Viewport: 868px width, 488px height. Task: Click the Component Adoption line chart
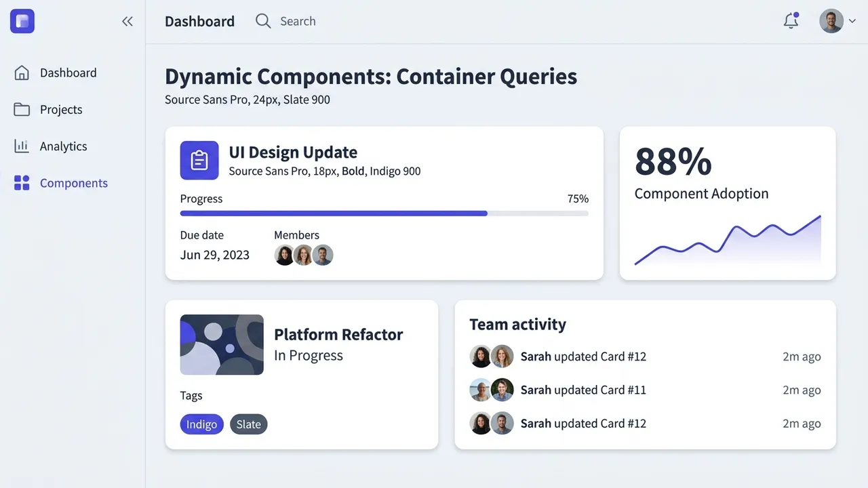coord(728,241)
